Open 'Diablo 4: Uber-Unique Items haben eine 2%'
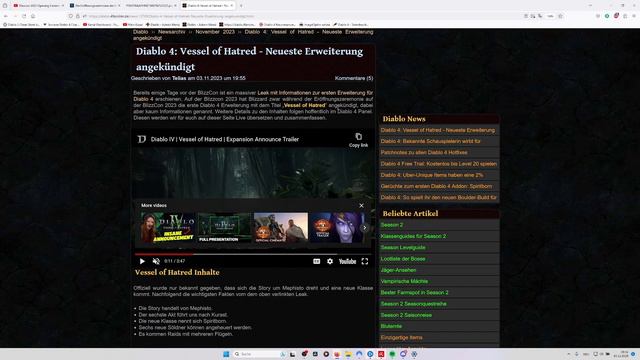This screenshot has width=640, height=360. pyautogui.click(x=439, y=175)
